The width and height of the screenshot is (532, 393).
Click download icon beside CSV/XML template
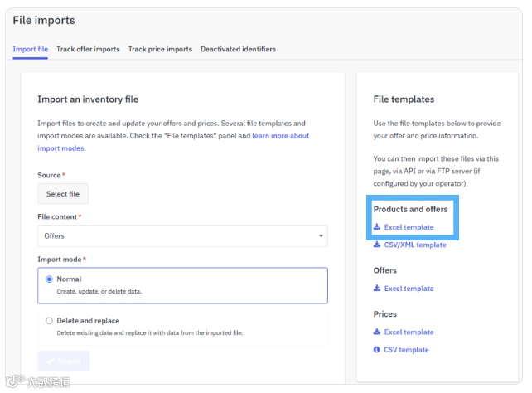(377, 245)
